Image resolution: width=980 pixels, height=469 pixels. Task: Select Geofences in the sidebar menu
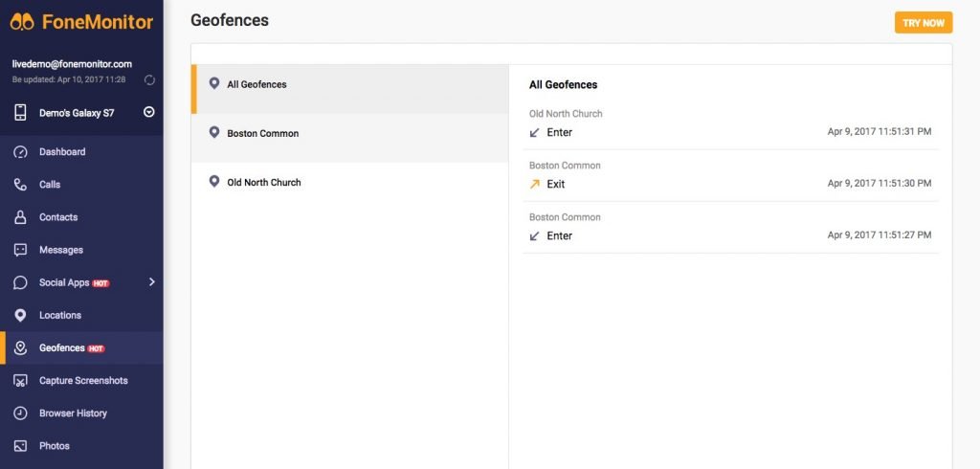click(82, 347)
